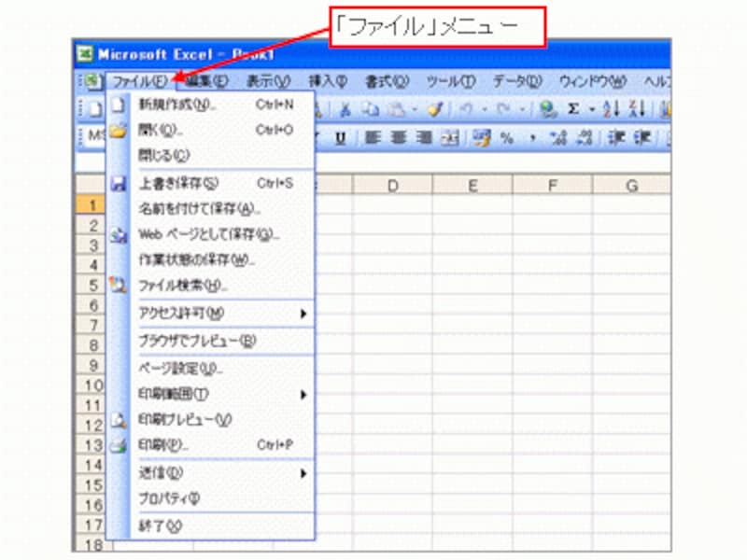
Task: Click the Cut scissors toolbar icon
Action: coord(345,110)
